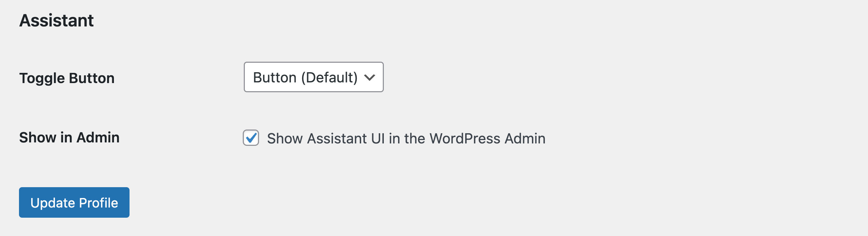The width and height of the screenshot is (868, 236).
Task: Click the chevron on the Toggle Button selector
Action: (370, 77)
